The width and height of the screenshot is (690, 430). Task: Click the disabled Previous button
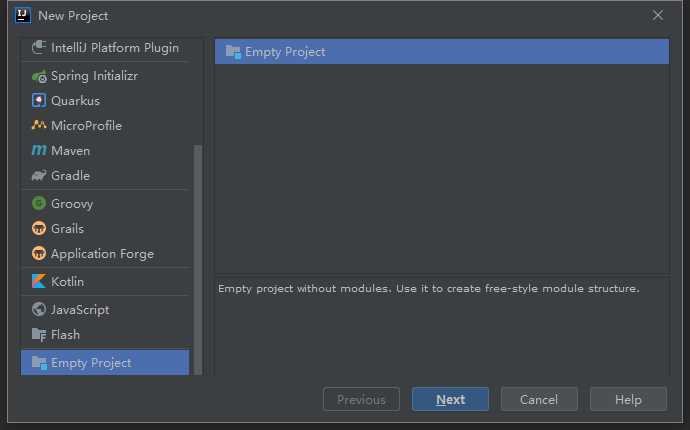tap(361, 400)
